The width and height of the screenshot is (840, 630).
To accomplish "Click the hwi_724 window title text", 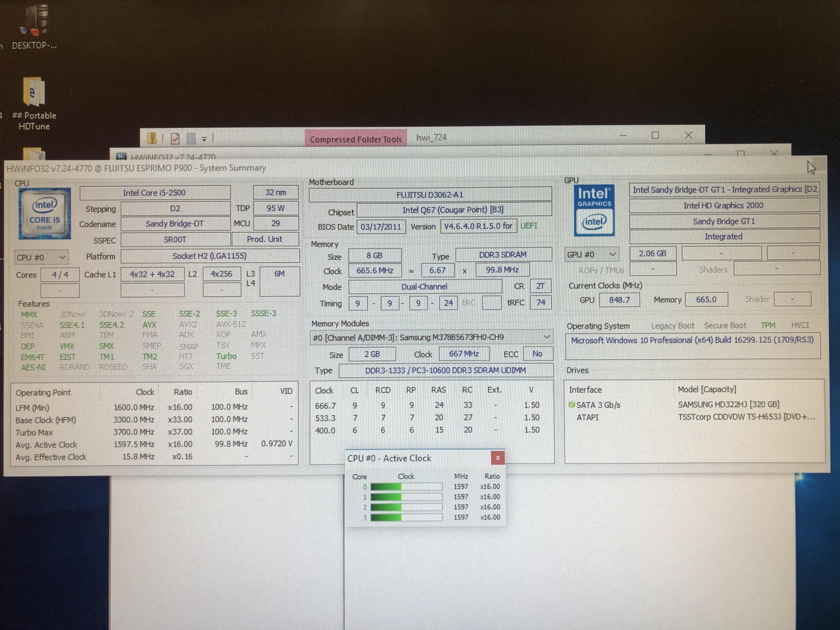I will [x=431, y=137].
